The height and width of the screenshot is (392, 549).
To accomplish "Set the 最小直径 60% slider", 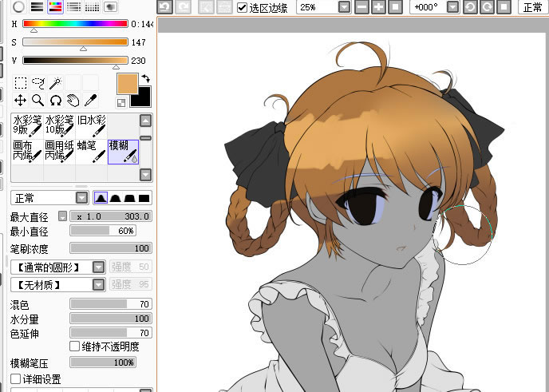I will pos(103,231).
